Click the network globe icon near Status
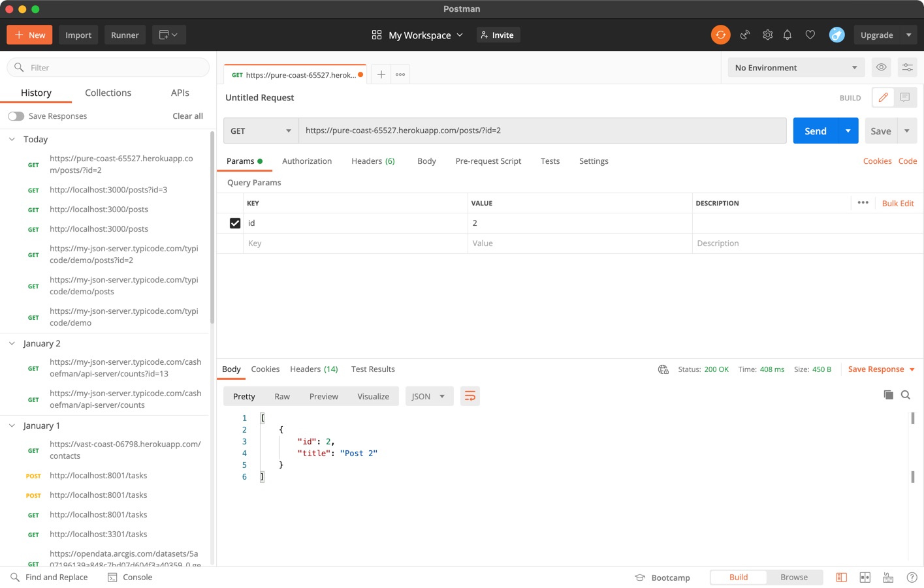 pyautogui.click(x=663, y=369)
